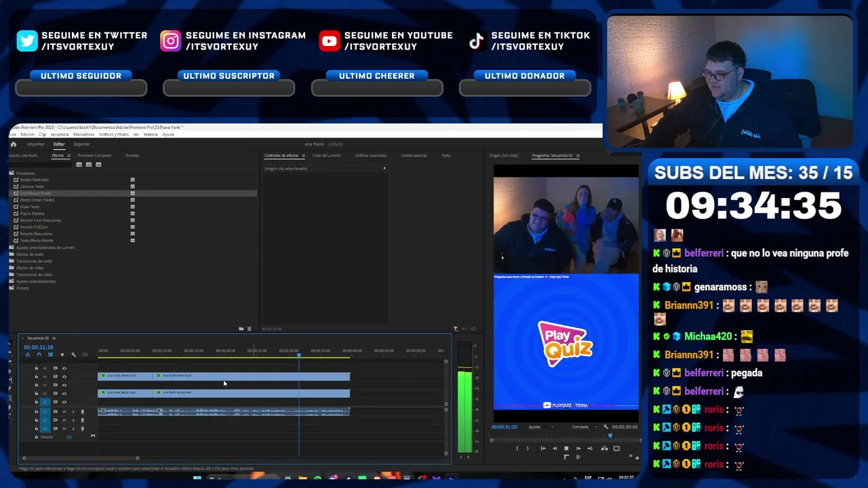Viewport: 868px width, 488px height.
Task: Go to In point in Program monitor
Action: click(542, 448)
